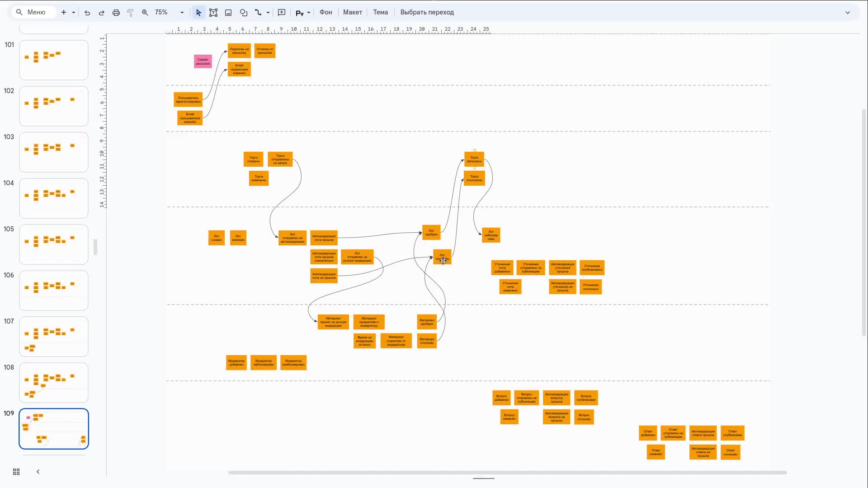
Task: Click the Undo arrow icon
Action: [x=87, y=13]
